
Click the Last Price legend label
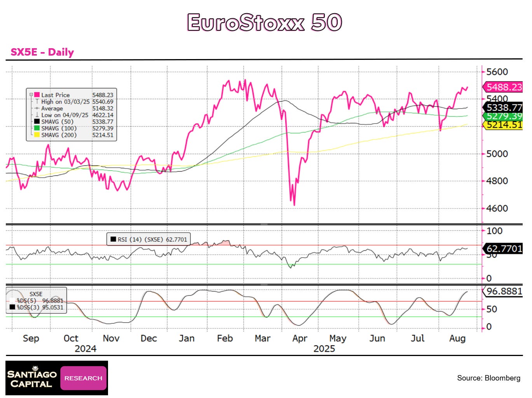pos(56,95)
